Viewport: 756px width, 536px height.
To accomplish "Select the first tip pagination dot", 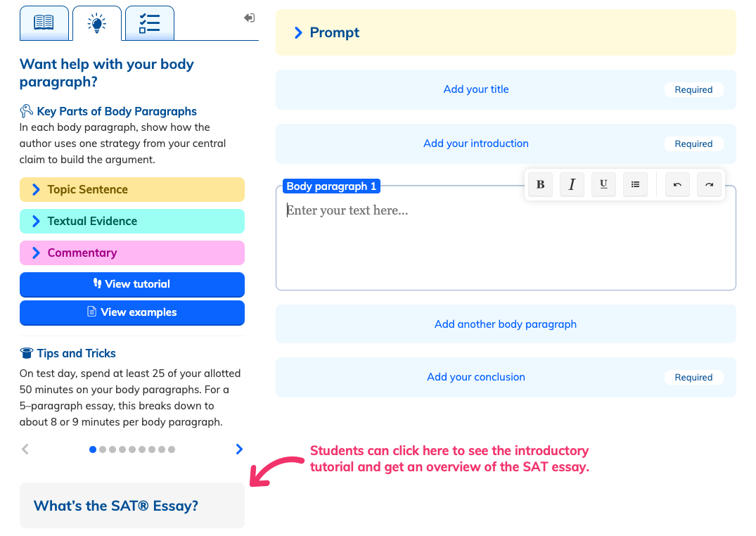I will 93,449.
